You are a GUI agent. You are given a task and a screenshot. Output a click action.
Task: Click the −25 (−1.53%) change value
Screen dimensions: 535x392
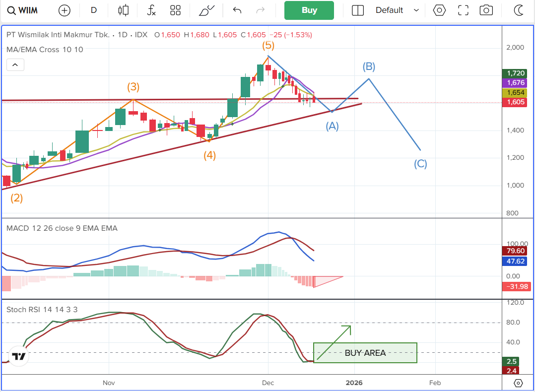tap(291, 35)
